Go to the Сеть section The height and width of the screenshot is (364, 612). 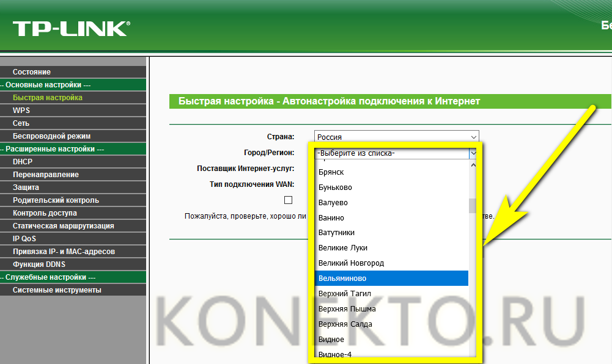pos(73,123)
